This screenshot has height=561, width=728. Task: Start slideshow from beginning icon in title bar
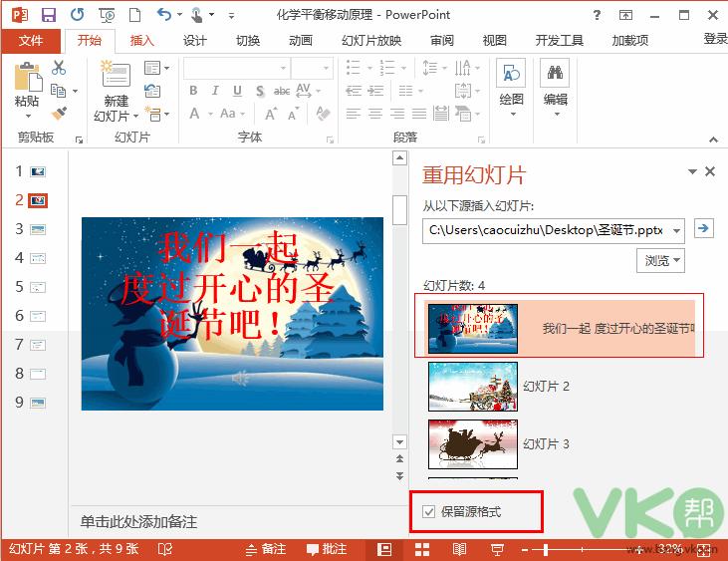tap(108, 15)
